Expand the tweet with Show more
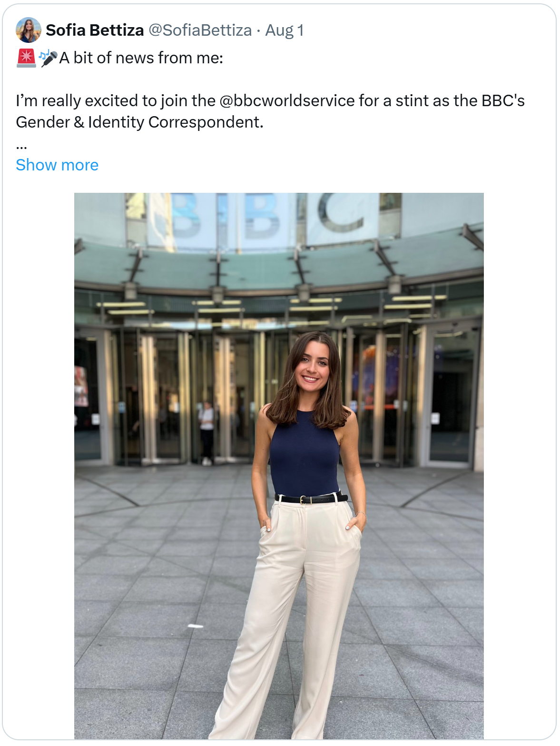Viewport: 560px width, 746px height. pyautogui.click(x=57, y=165)
